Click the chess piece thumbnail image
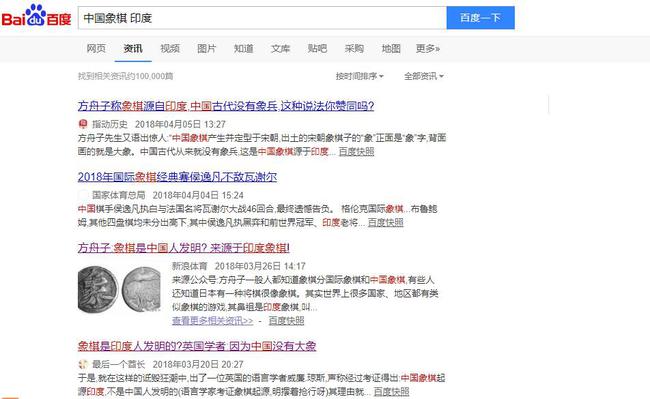650x399 pixels. [119, 289]
